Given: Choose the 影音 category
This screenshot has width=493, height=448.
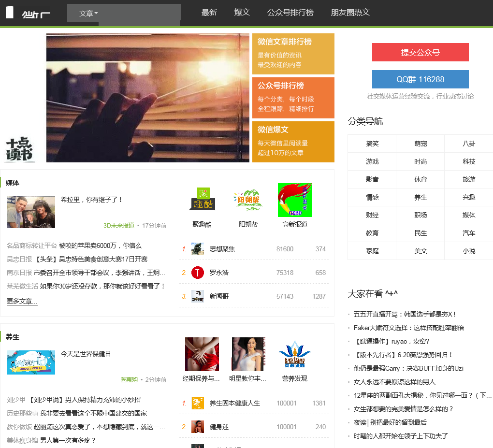Looking at the screenshot, I should [x=372, y=179].
